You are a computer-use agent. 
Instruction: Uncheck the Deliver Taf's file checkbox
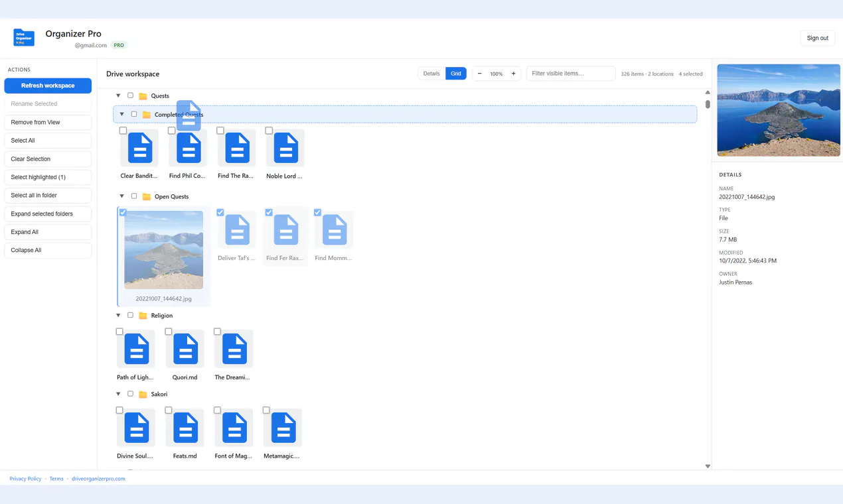click(220, 213)
